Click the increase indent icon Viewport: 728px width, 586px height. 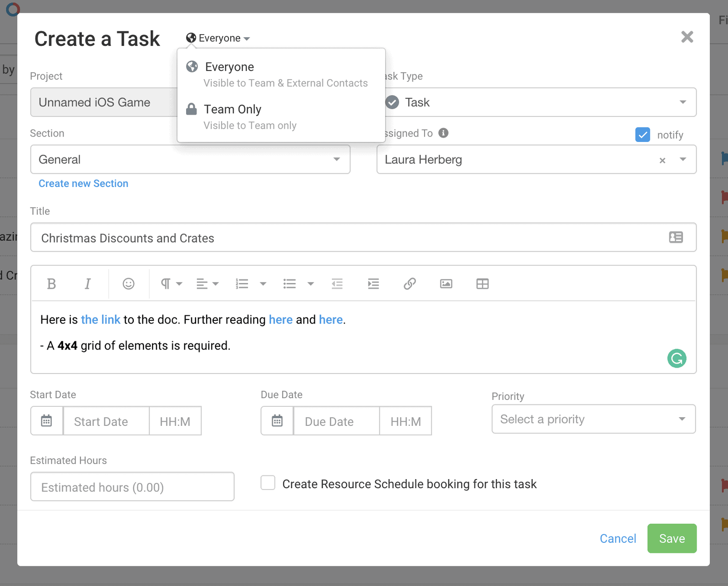tap(373, 284)
